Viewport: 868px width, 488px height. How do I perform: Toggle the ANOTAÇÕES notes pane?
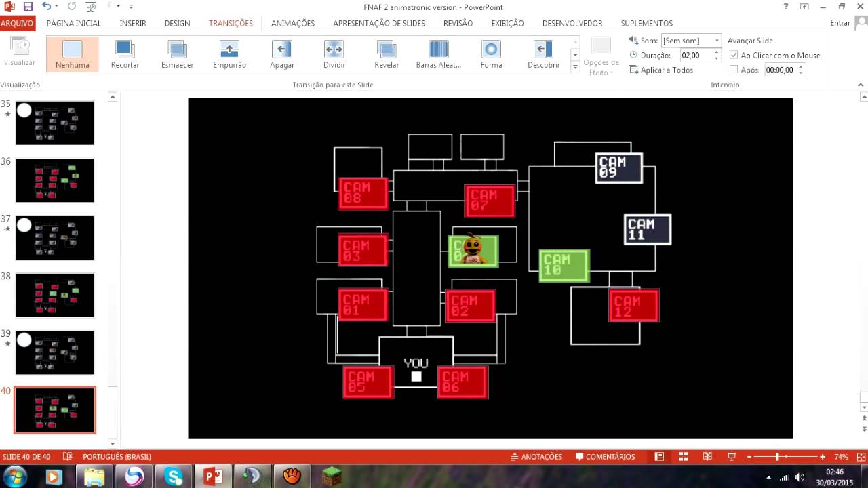[x=536, y=457]
